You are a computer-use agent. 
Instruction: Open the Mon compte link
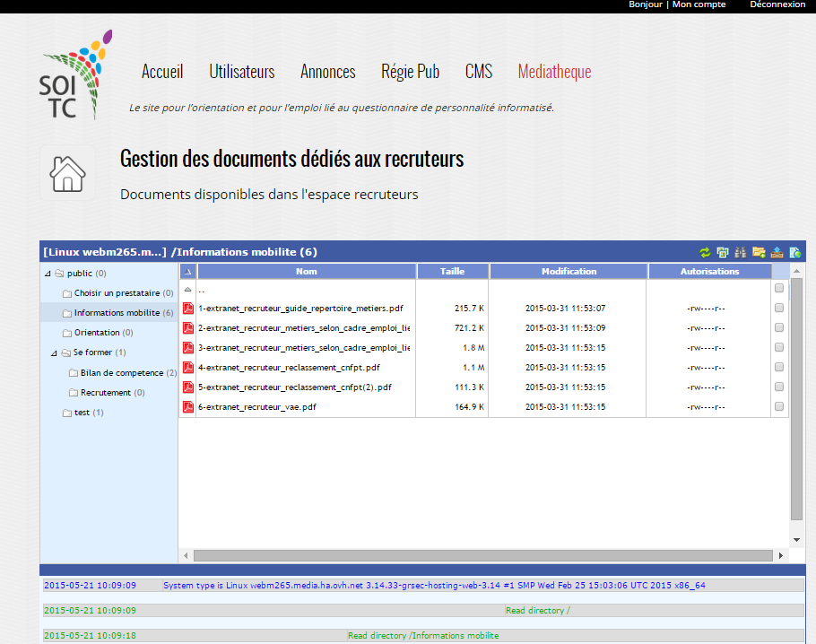(x=699, y=4)
